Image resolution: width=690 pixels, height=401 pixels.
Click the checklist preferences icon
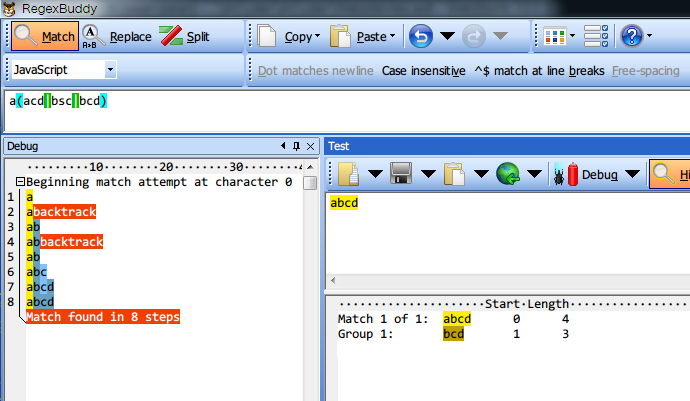coord(596,36)
